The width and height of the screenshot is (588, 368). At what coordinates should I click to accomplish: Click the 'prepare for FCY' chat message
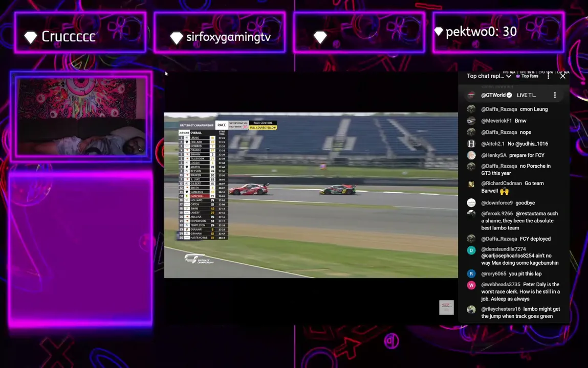tap(527, 155)
